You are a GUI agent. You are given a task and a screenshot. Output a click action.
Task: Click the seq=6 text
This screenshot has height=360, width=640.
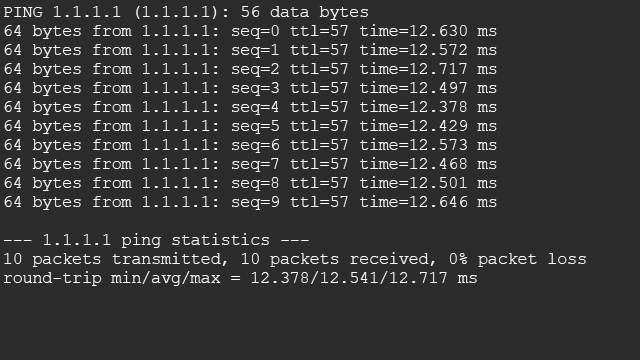click(256, 146)
